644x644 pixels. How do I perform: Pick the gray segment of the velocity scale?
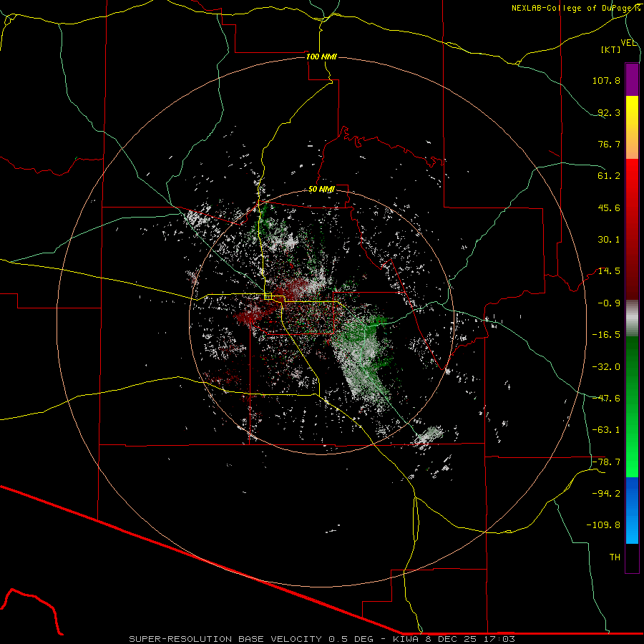coord(632,318)
